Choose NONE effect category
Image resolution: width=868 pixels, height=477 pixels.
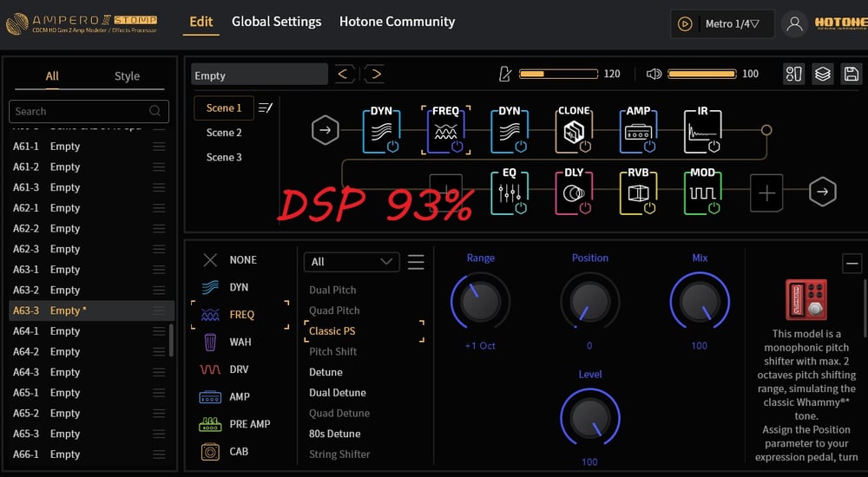230,260
